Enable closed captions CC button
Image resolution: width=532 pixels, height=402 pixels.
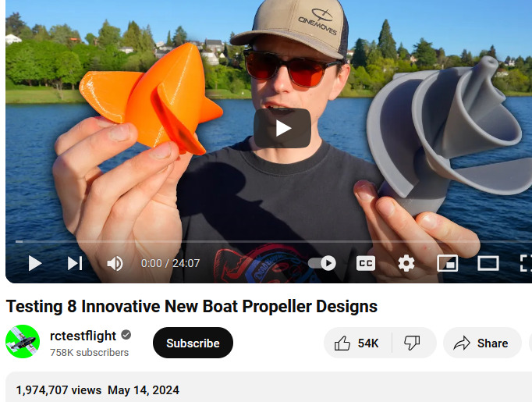[x=366, y=264]
